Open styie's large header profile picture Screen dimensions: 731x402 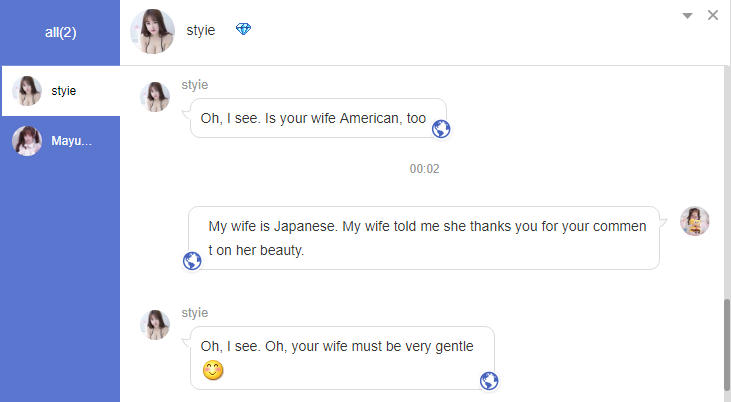tap(152, 31)
